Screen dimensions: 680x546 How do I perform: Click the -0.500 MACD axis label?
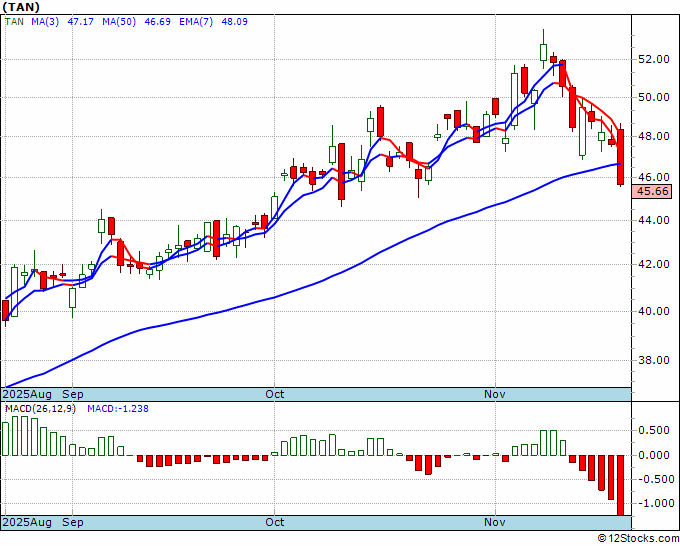tap(654, 479)
